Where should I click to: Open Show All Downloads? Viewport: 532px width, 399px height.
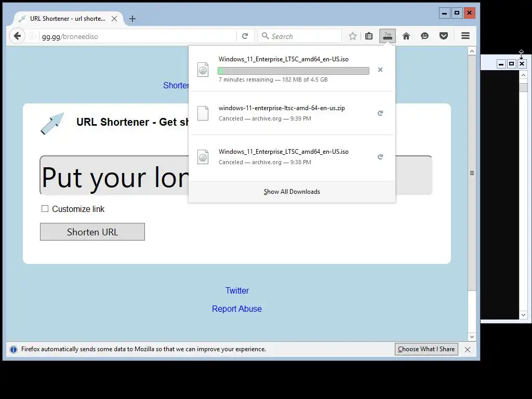pyautogui.click(x=292, y=192)
